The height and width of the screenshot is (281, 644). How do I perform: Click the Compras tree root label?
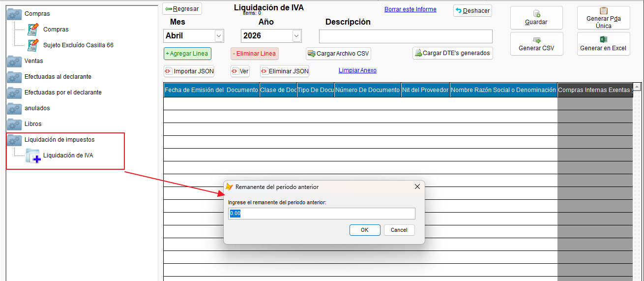pos(37,14)
